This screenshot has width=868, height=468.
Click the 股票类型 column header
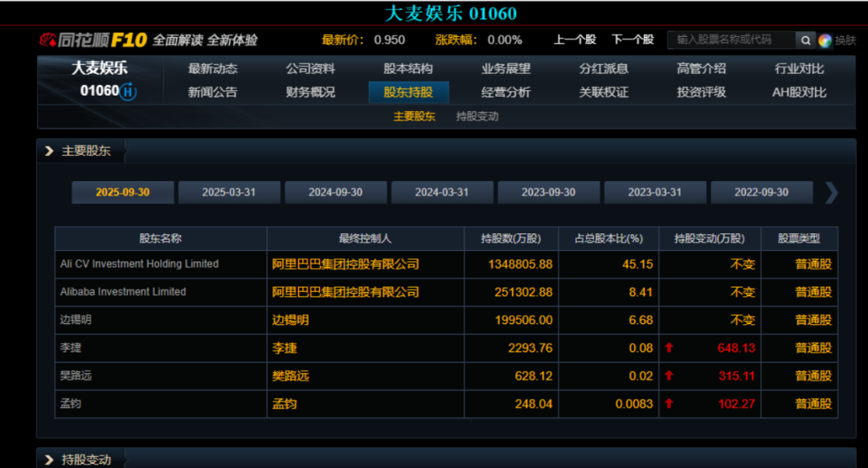click(x=799, y=238)
